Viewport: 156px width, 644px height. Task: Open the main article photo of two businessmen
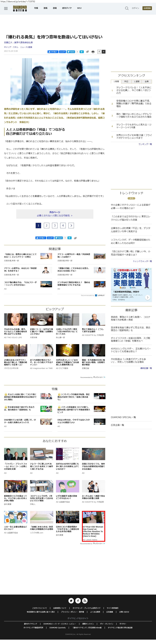pos(55,81)
